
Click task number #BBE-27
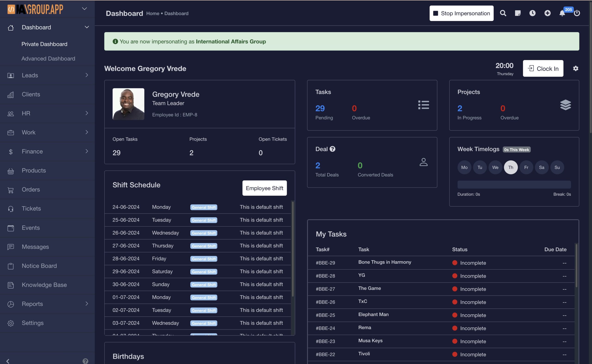pyautogui.click(x=325, y=289)
